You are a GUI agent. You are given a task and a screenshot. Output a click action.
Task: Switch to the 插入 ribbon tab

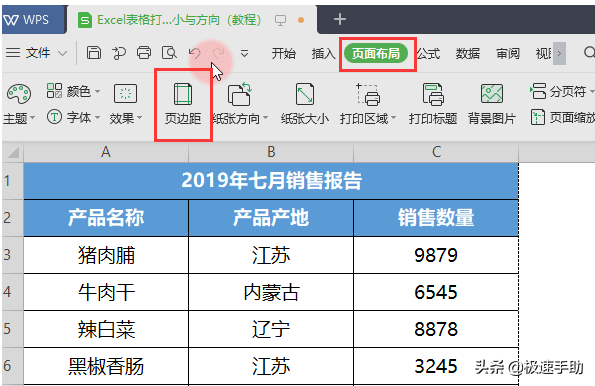pos(324,54)
